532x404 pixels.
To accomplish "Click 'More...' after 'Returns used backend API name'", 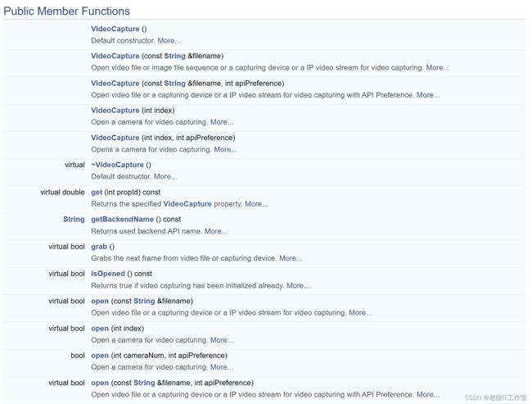I will point(215,231).
